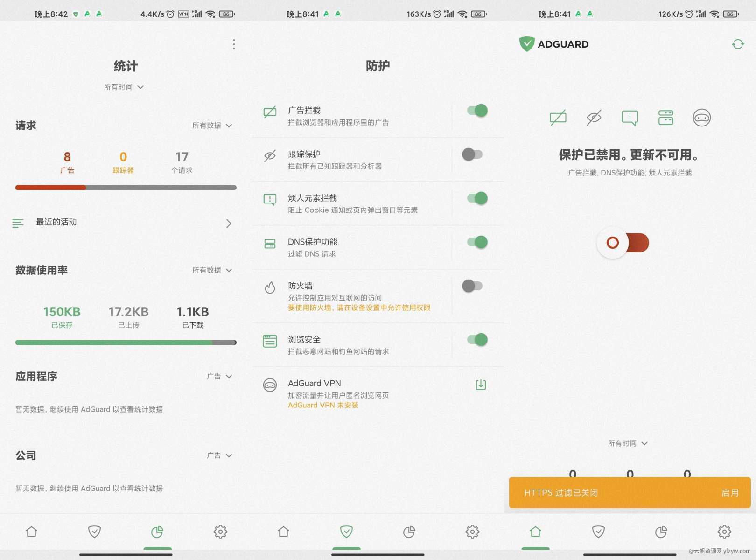
Task: Tap the exclamation bubble icon beside 烦人元素拦截
Action: (270, 200)
